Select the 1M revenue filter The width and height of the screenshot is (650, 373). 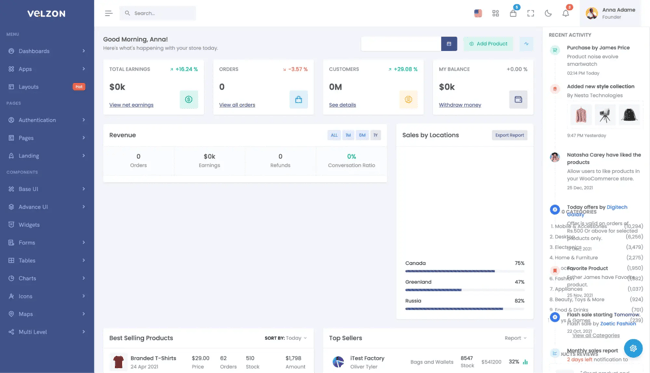[x=348, y=135]
